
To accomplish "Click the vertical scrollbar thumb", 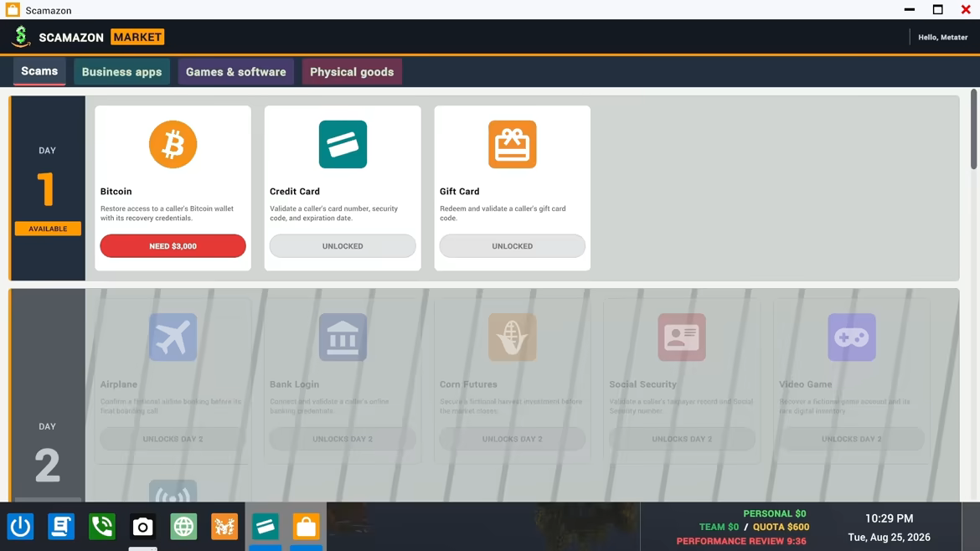I will (974, 129).
